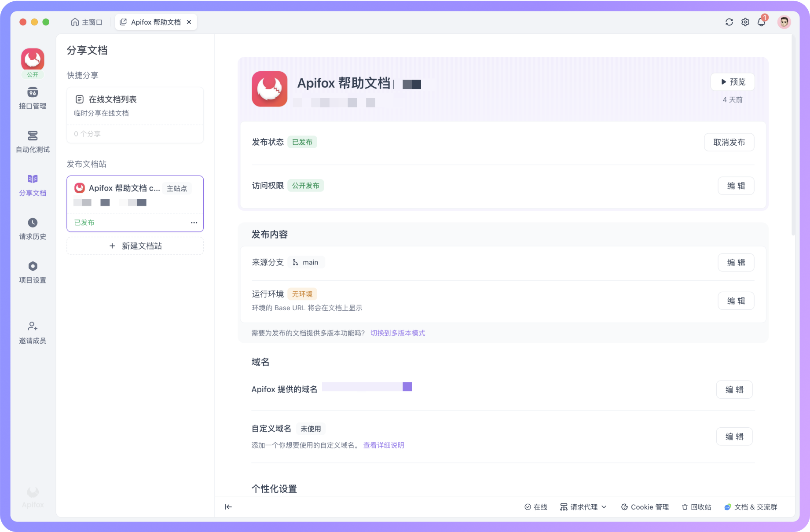Click the large Apifox logo in the header

pyautogui.click(x=270, y=89)
